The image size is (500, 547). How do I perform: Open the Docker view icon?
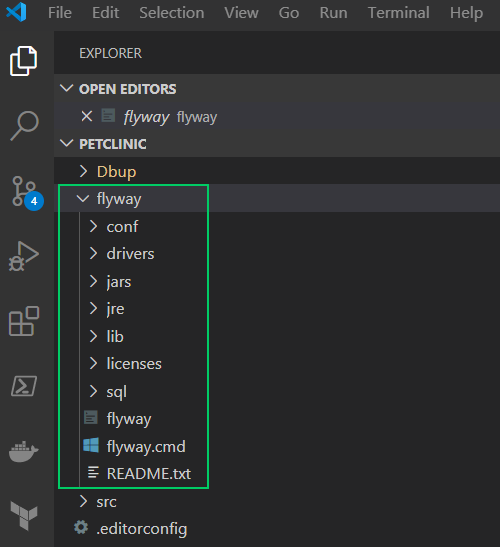[x=23, y=451]
